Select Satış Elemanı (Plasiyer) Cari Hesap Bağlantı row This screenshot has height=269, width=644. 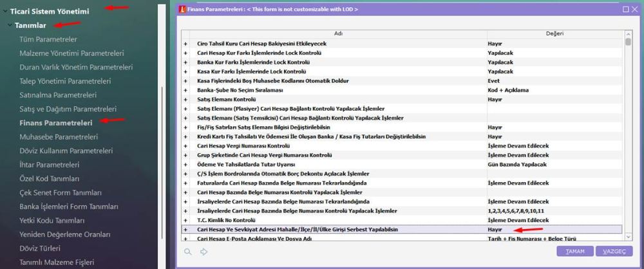402,109
